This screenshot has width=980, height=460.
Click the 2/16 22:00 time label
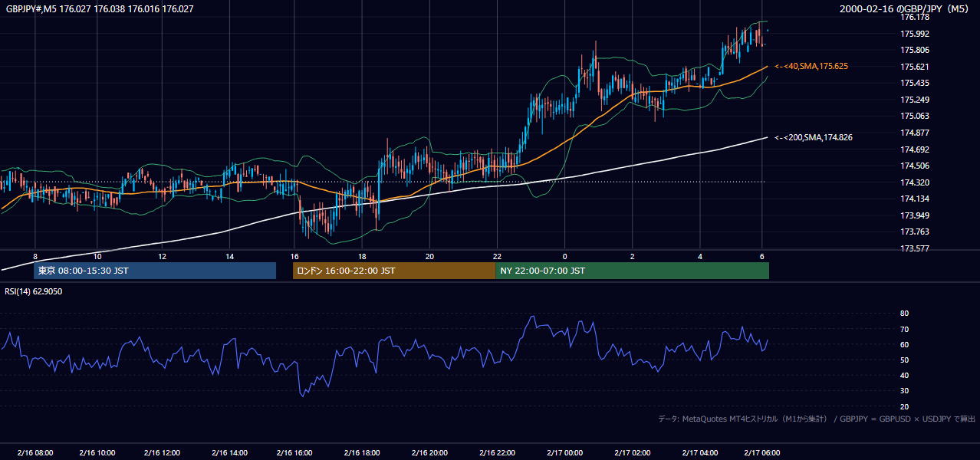(496, 452)
